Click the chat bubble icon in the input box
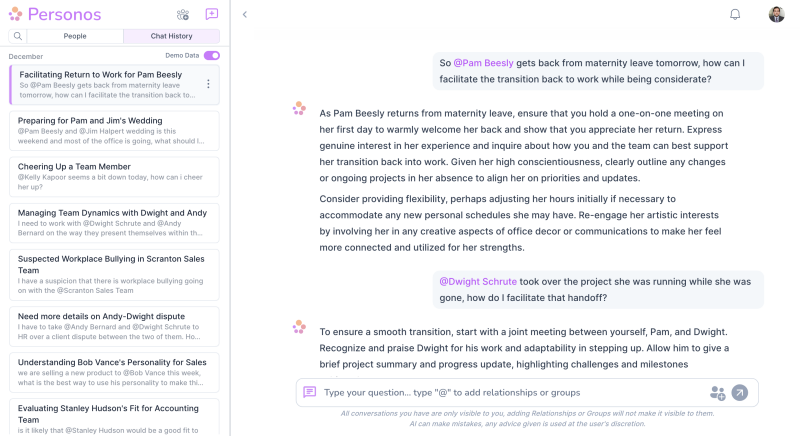The width and height of the screenshot is (800, 436). pyautogui.click(x=309, y=392)
